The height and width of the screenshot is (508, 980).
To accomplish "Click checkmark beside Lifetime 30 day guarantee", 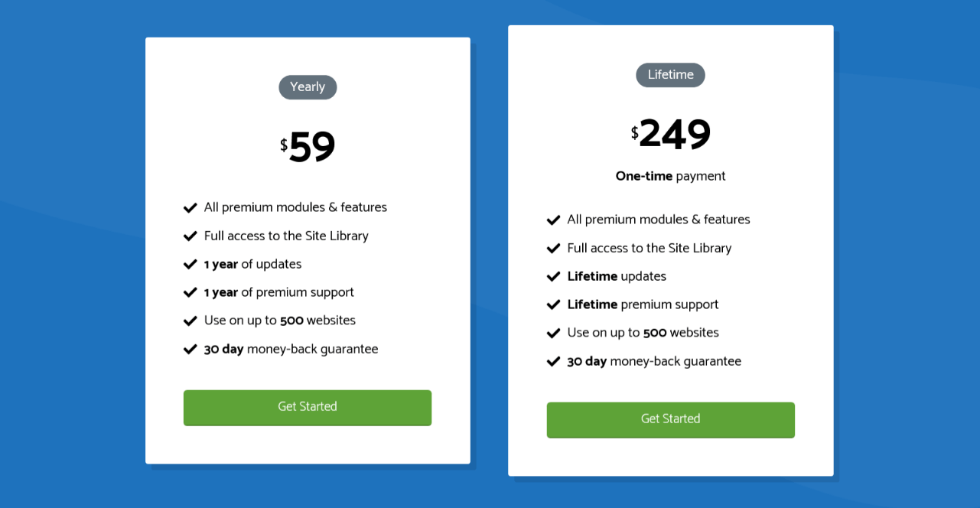I will [x=554, y=362].
